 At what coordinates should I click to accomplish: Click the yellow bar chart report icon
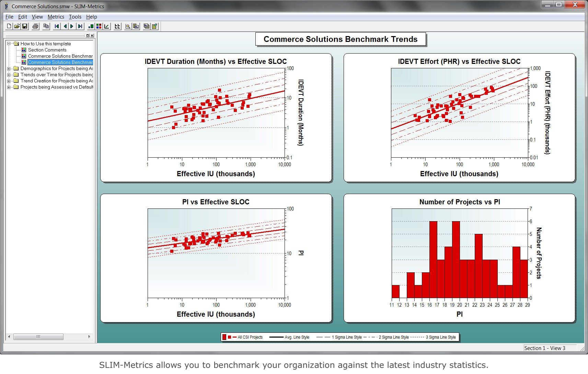click(x=136, y=26)
